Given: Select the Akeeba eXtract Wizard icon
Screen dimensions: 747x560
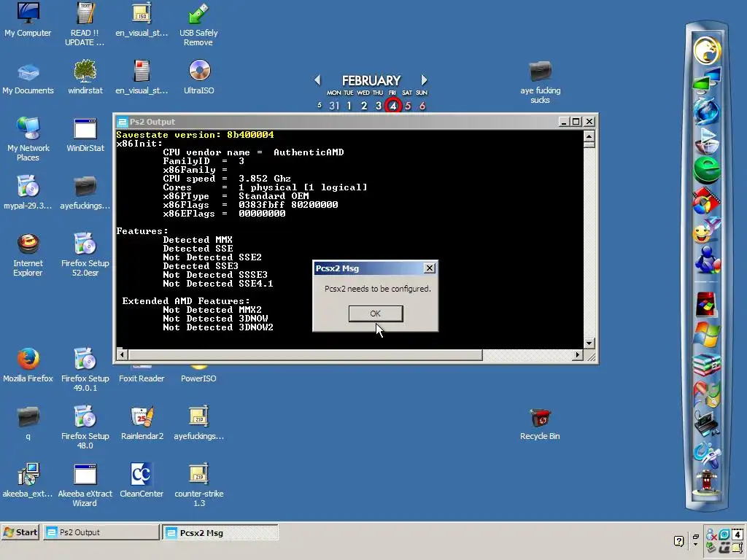Looking at the screenshot, I should [85, 485].
